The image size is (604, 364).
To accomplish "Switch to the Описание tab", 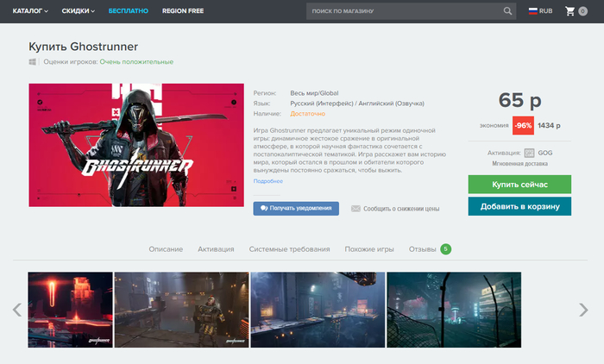I will [166, 249].
